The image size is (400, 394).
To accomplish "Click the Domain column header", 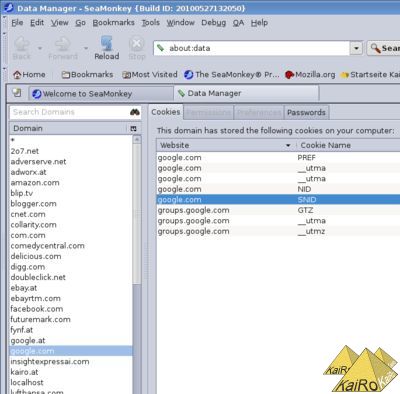I will 68,128.
